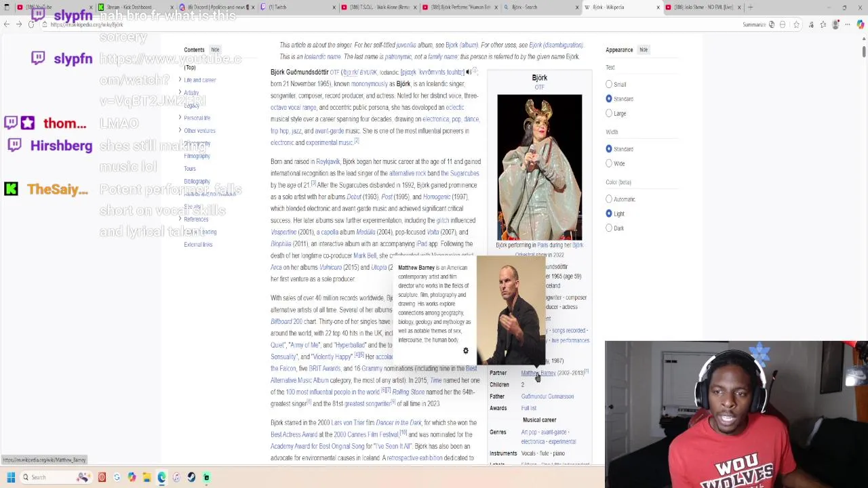Screen dimensions: 868x488
Task: Open the Vespertine album link
Action: [x=284, y=232]
